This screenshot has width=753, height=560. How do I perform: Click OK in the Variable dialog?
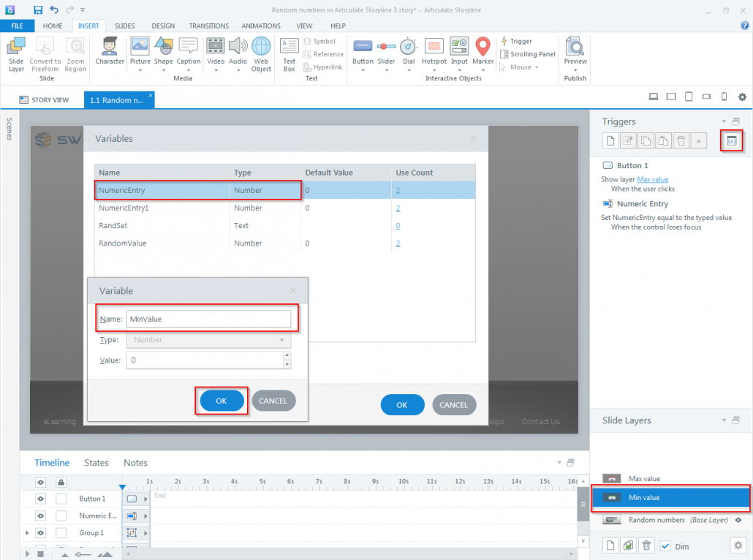221,401
